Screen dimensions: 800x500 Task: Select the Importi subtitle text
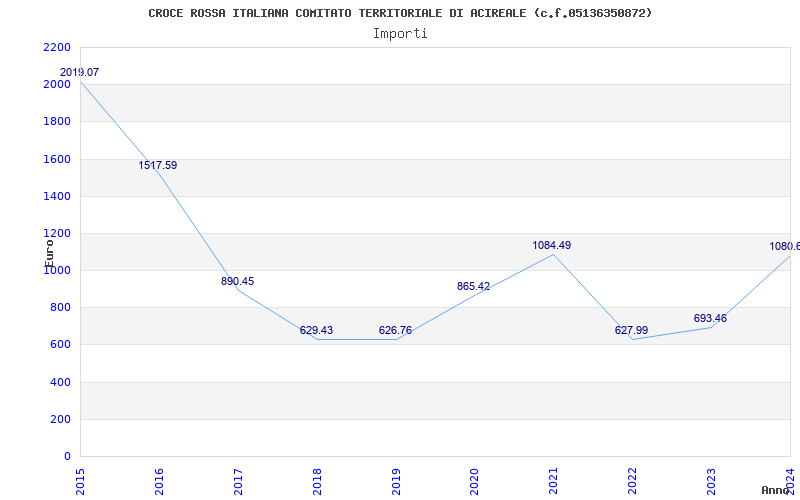point(400,34)
